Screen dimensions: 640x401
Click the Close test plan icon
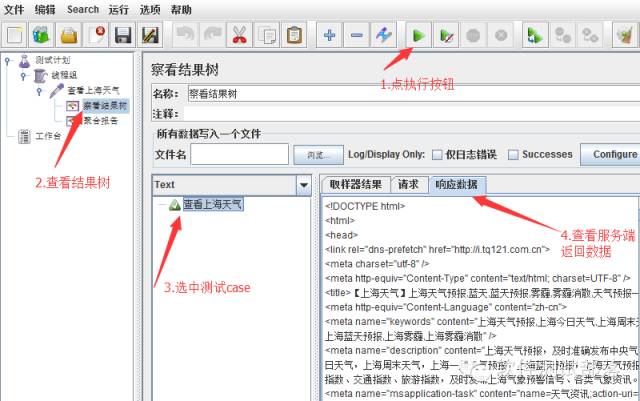pos(96,35)
